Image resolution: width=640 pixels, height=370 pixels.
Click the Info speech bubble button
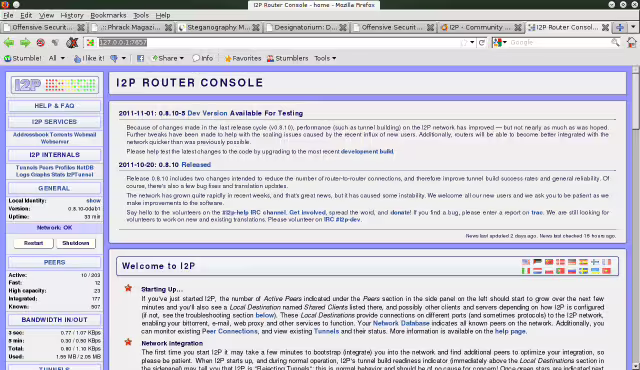[x=202, y=58]
